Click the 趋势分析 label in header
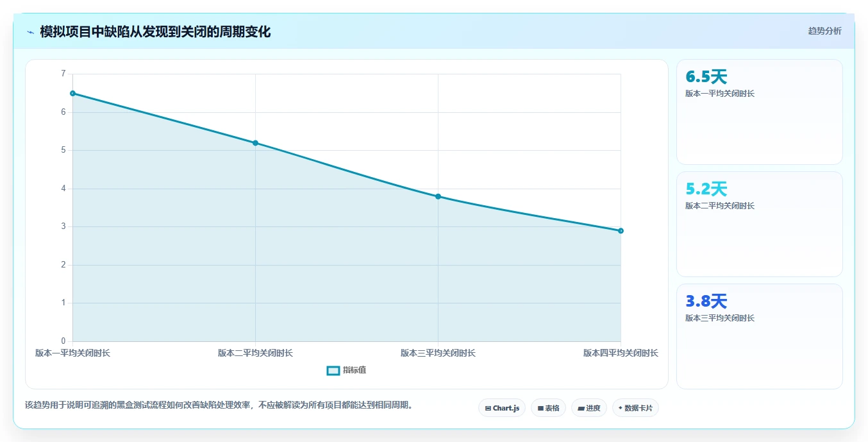Screen dimensions: 868x442 824,31
